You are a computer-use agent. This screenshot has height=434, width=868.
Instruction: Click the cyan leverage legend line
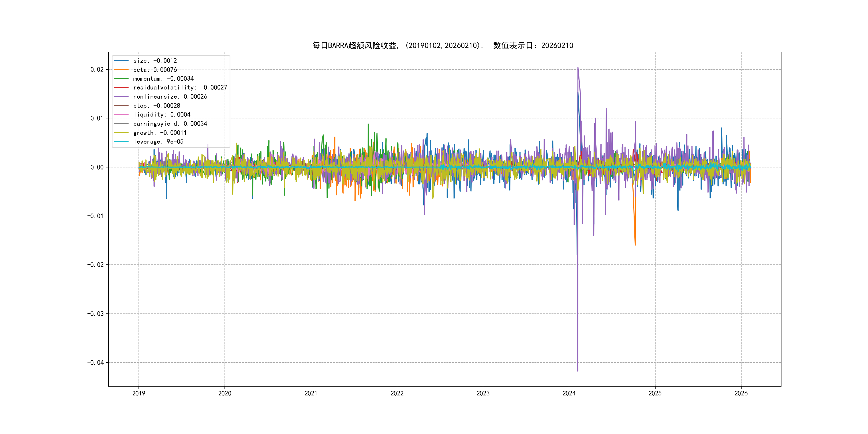click(121, 141)
